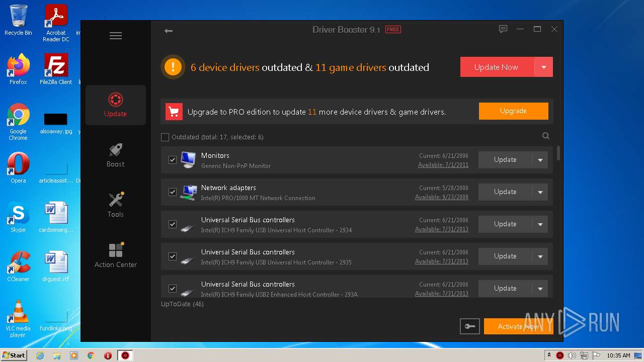Uncheck the Network adapters driver checkbox
Image resolution: width=644 pixels, height=362 pixels.
[173, 192]
